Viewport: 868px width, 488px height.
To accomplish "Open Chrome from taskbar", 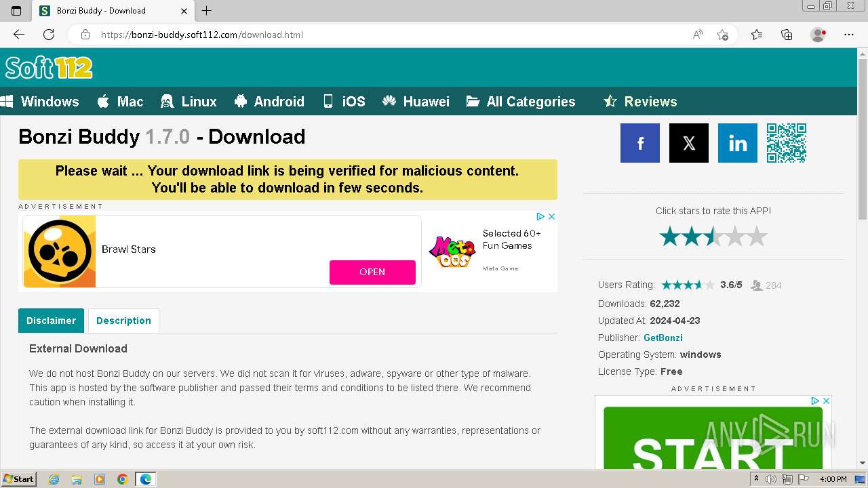I will (x=122, y=479).
